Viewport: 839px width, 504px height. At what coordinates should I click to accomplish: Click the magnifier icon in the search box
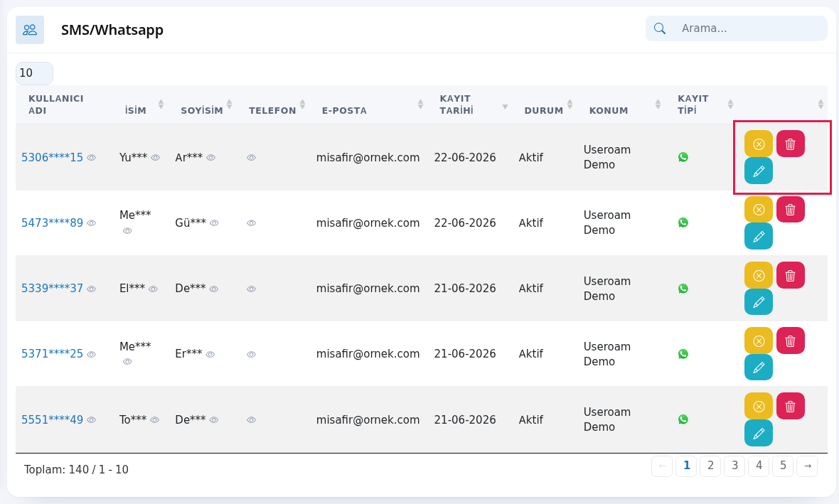coord(660,28)
